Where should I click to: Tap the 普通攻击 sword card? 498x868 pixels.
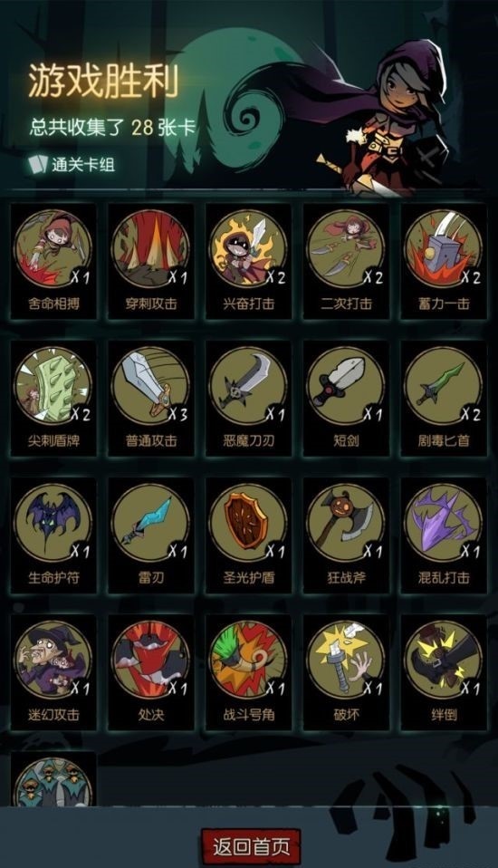[151, 398]
